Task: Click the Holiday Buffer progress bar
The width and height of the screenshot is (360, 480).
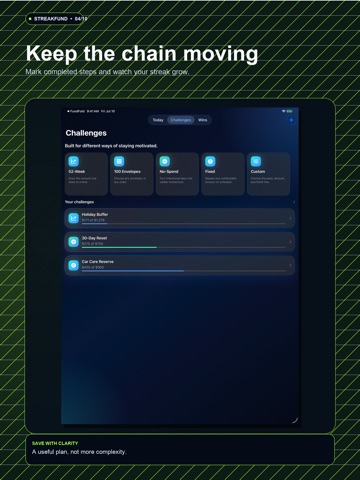Action: point(184,224)
